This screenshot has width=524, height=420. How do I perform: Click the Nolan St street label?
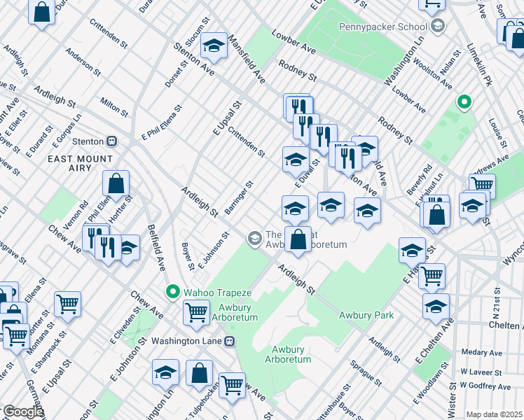(450, 62)
